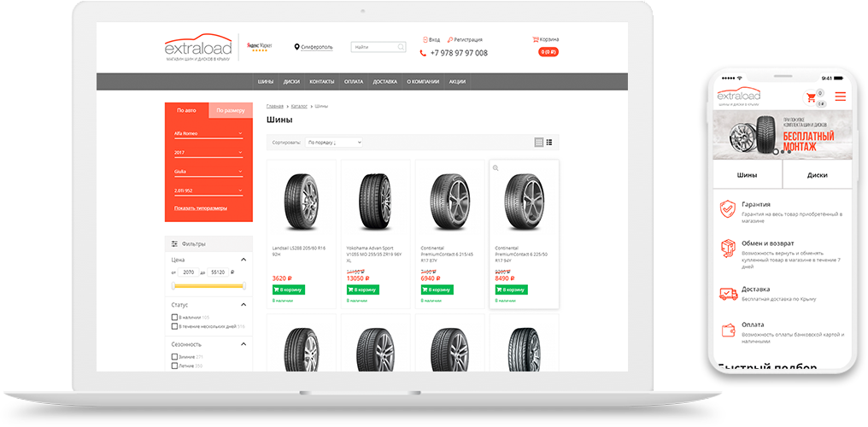
Task: Open КОНТАКТЫ in the navigation bar
Action: [321, 81]
